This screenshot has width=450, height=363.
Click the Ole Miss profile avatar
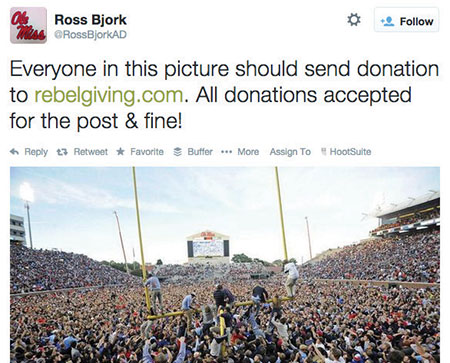(x=28, y=25)
